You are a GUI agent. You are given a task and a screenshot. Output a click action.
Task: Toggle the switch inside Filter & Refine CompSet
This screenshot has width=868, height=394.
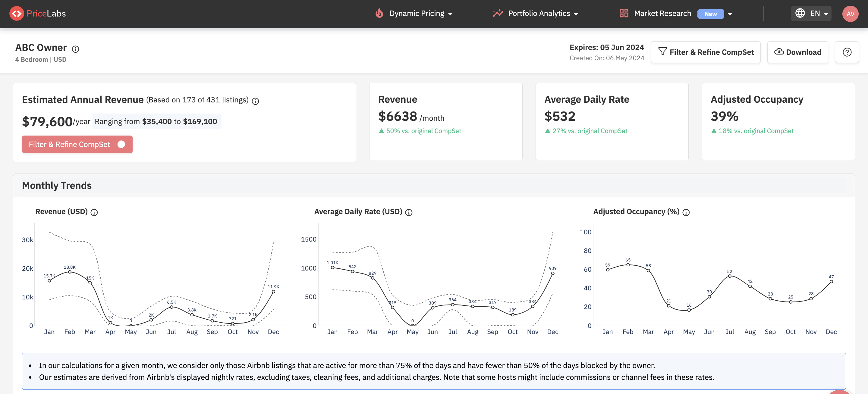(121, 144)
